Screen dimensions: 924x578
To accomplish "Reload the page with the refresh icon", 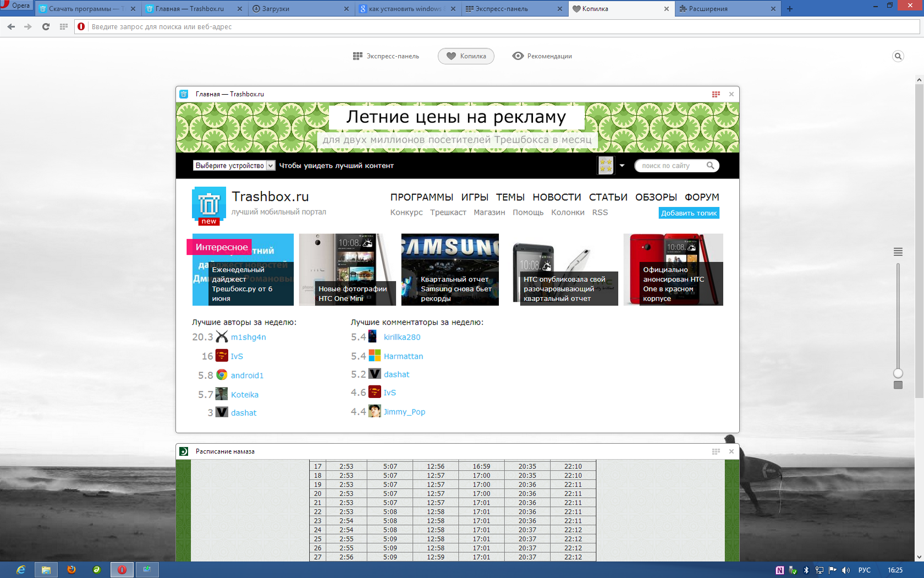I will point(46,26).
